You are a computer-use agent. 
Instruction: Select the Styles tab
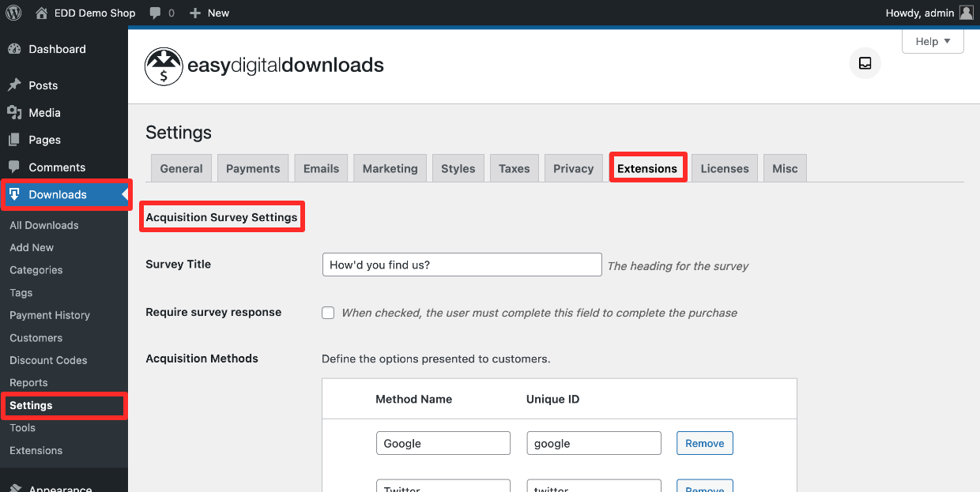point(458,168)
